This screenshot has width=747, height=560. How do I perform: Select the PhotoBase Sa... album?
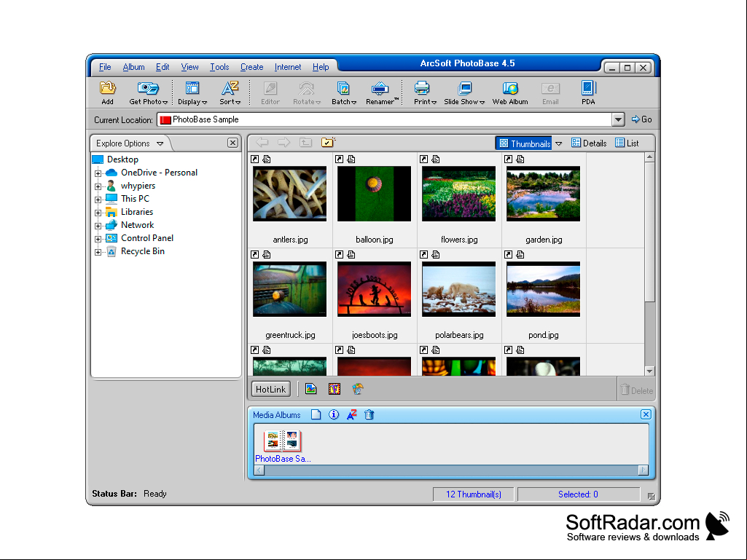(283, 446)
